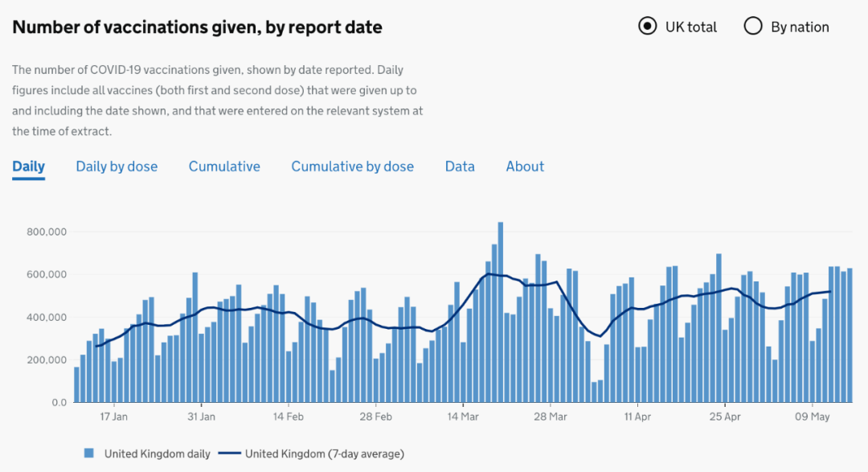Open the About tab

[x=525, y=166]
